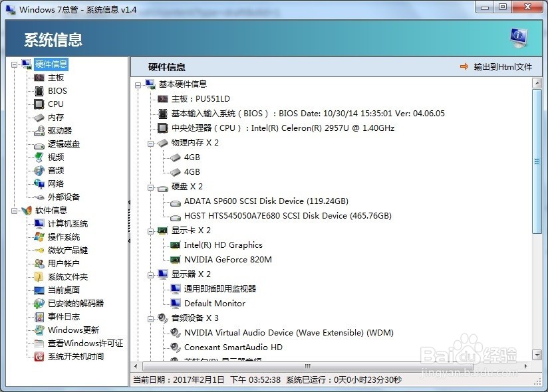The image size is (548, 392).
Task: Click the Windows更新 update icon
Action: 39,330
